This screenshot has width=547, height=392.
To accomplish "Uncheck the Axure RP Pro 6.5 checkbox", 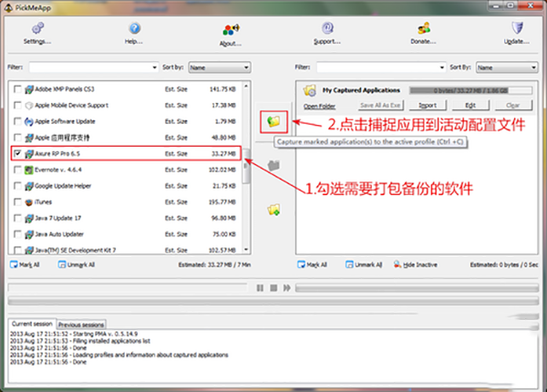I will click(x=20, y=153).
